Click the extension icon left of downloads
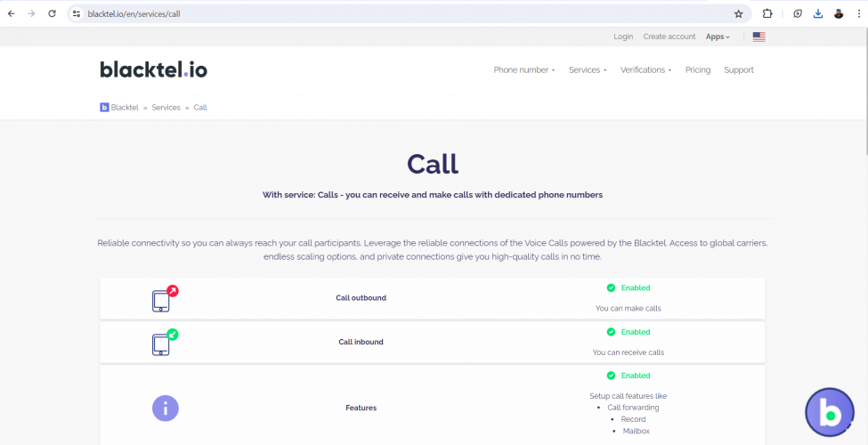Viewport: 868px width, 445px height. pos(797,14)
